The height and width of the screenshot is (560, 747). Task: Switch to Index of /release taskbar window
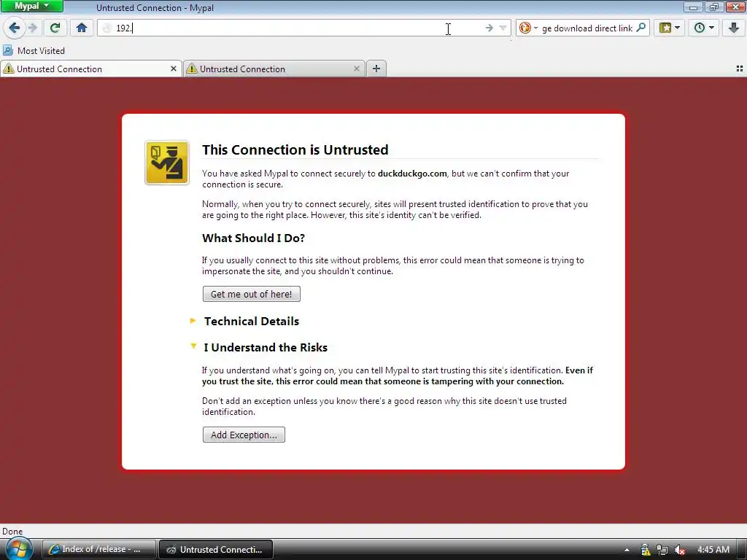[99, 549]
